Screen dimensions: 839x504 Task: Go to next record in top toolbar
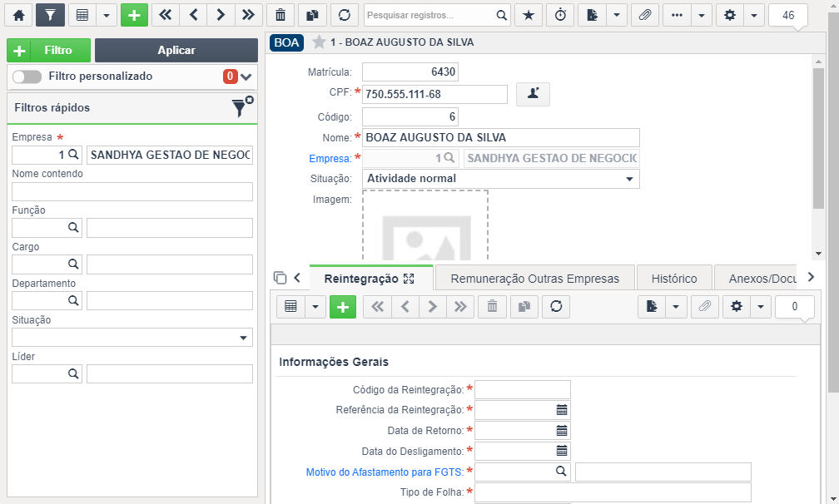click(221, 15)
